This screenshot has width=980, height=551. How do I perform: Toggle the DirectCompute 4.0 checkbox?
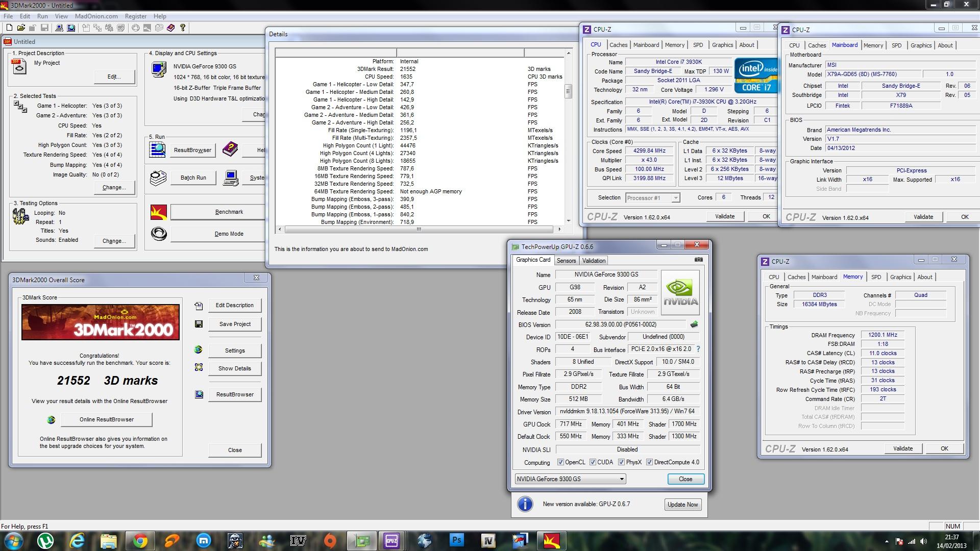(x=649, y=462)
